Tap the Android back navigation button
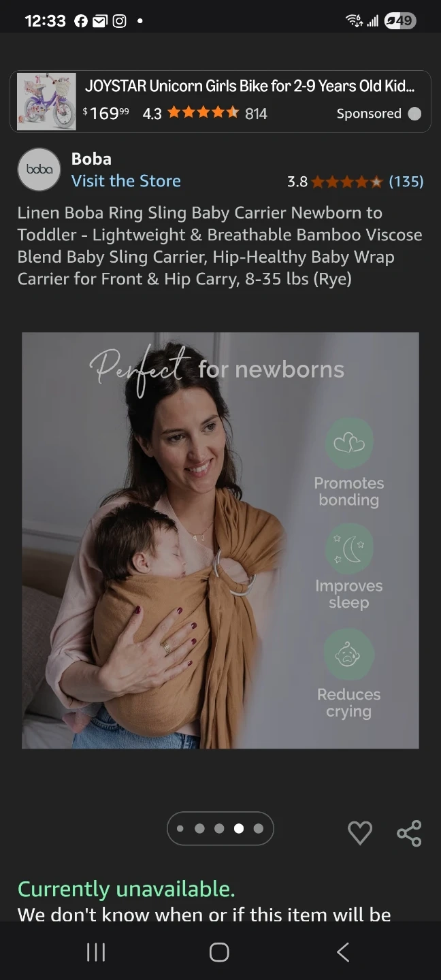This screenshot has width=441, height=980. pos(343,952)
